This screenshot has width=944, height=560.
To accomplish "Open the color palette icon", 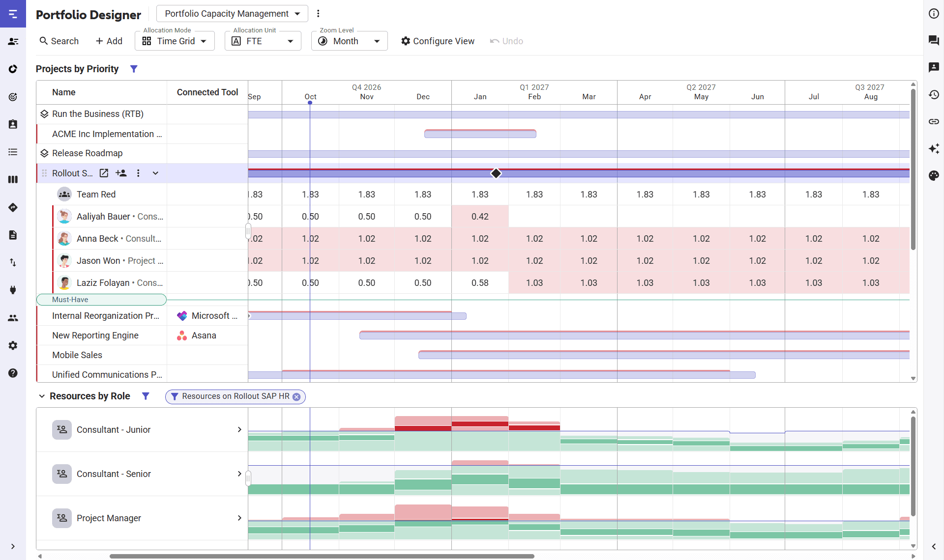I will point(934,175).
